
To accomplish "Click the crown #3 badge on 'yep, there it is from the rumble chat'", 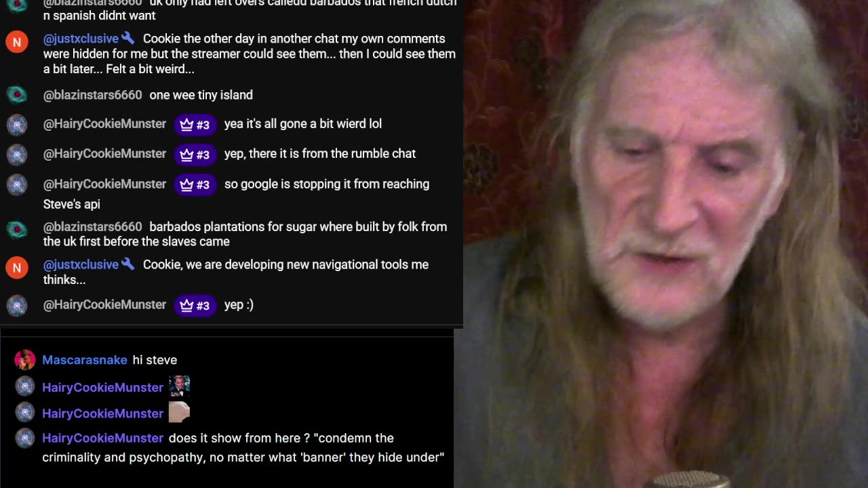I will click(195, 155).
